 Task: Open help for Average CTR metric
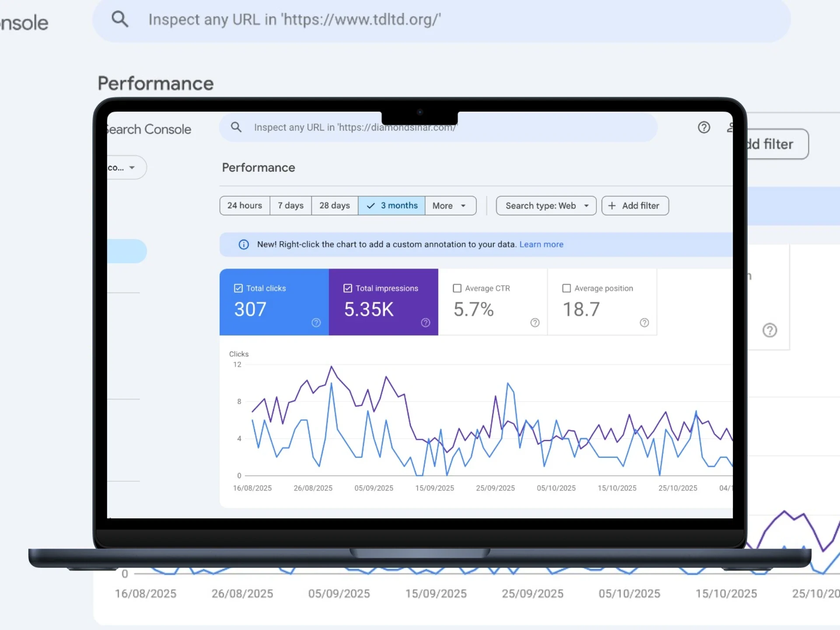(x=535, y=323)
